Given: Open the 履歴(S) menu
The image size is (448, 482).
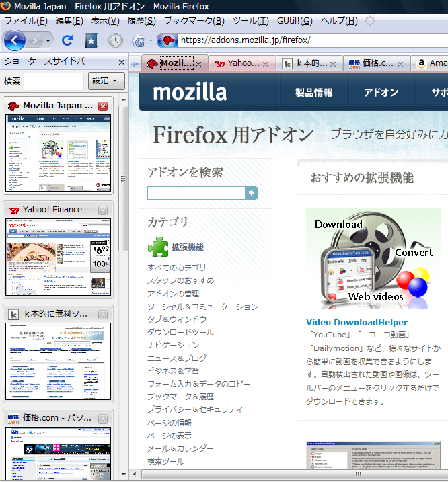Looking at the screenshot, I should click(x=141, y=21).
